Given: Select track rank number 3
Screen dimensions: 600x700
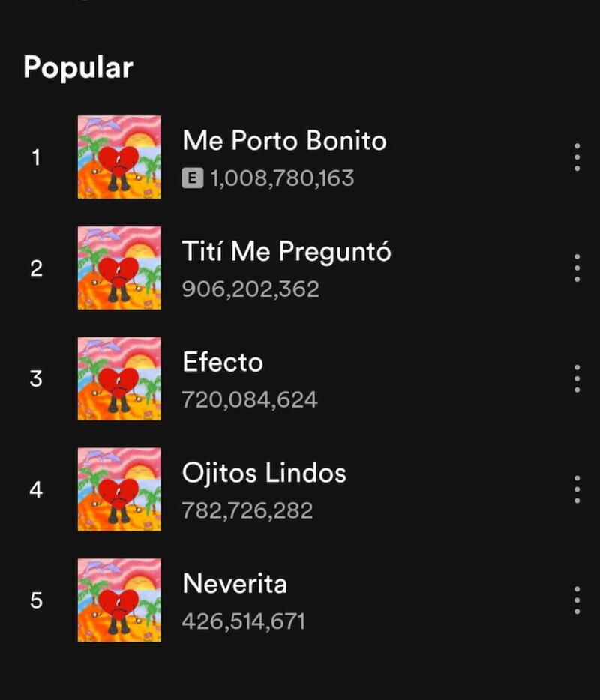Looking at the screenshot, I should pyautogui.click(x=36, y=378).
